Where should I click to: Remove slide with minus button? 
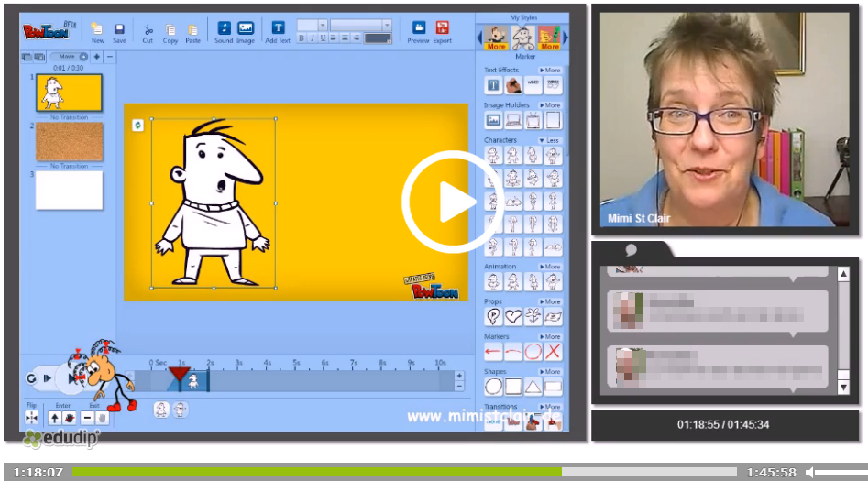[x=110, y=57]
